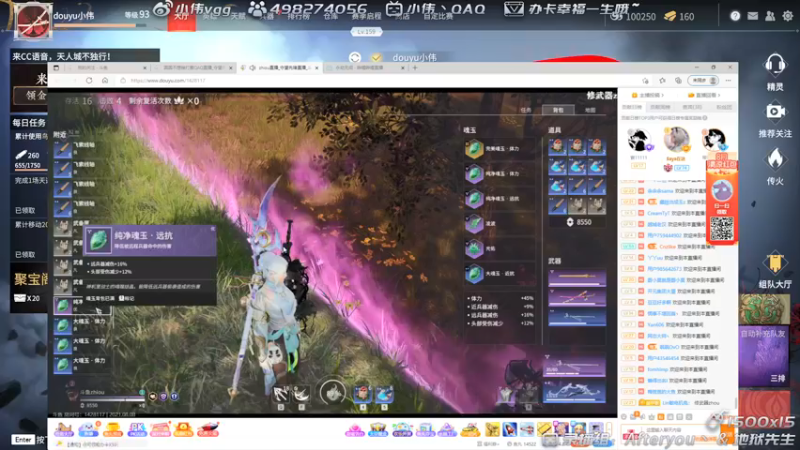Screen dimensions: 800x450
Task: Open 组队大厅 team lobby icon
Action: pos(775,263)
